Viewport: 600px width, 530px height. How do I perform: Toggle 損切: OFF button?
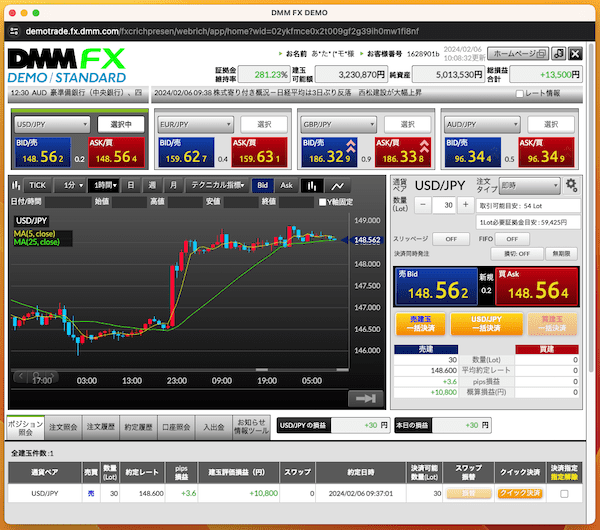click(517, 254)
